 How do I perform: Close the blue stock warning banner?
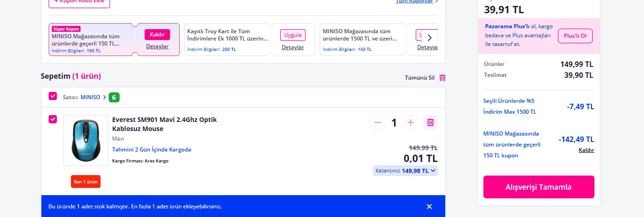[429, 207]
